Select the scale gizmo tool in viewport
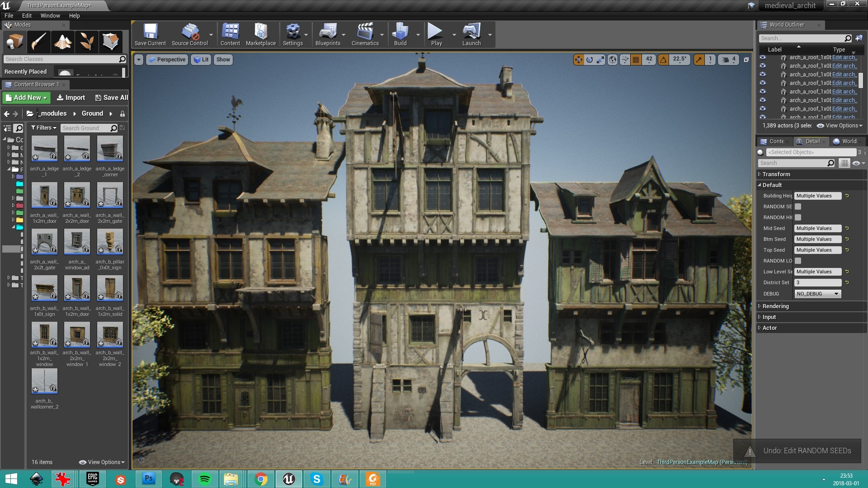Screen dimensions: 868x488 (x=600, y=60)
